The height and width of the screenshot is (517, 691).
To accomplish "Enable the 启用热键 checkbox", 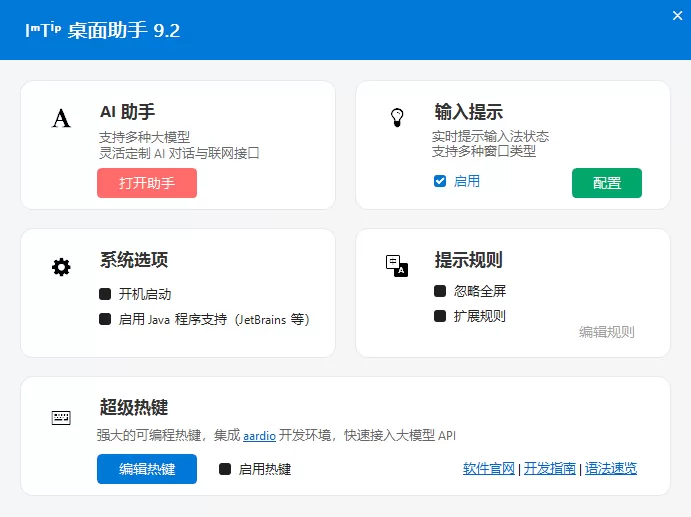I will pos(225,469).
